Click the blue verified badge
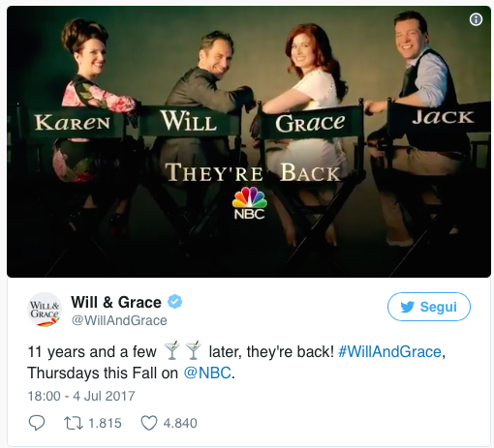This screenshot has width=494, height=448. [174, 302]
